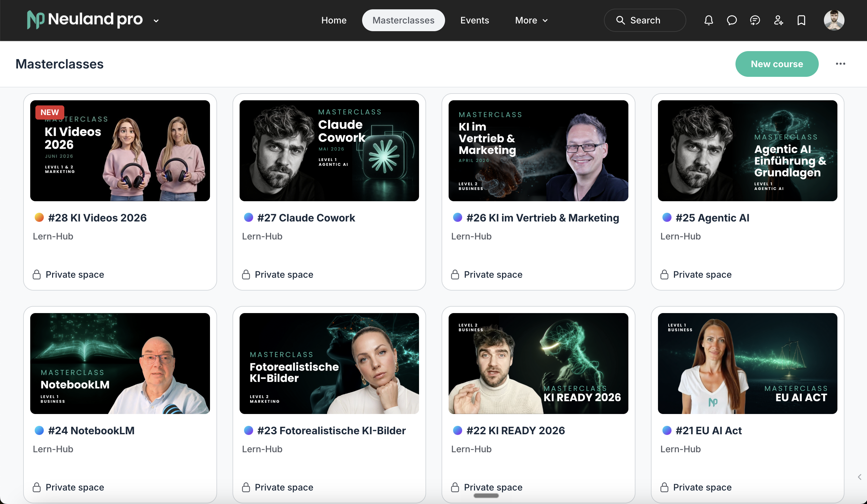Open the KI READY 2026 thumbnail
867x504 pixels.
[538, 364]
